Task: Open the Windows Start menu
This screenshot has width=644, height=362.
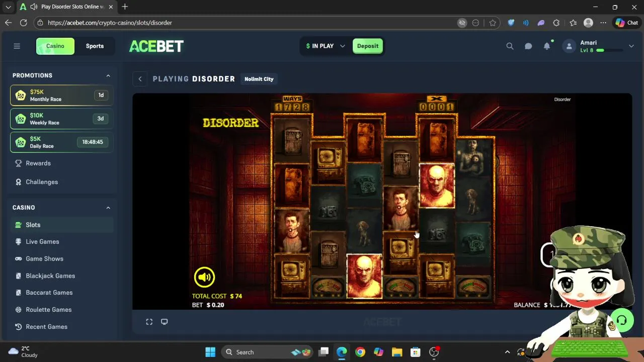Action: pos(210,352)
